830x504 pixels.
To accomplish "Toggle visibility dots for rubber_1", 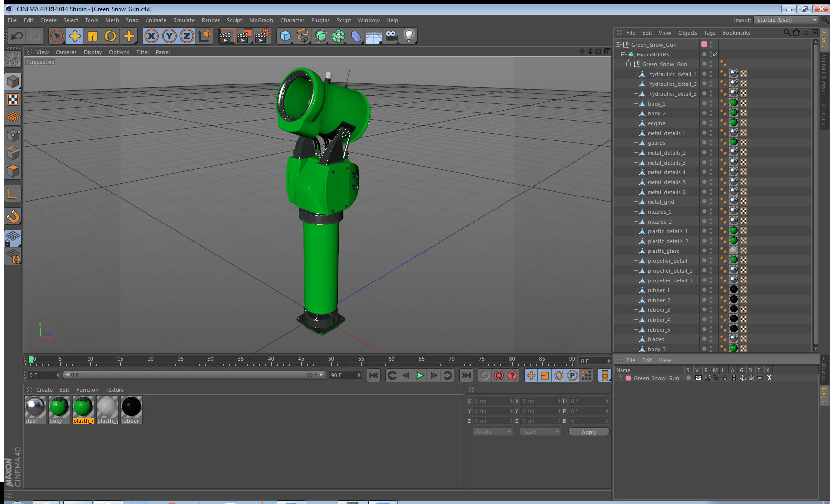I will coord(711,290).
